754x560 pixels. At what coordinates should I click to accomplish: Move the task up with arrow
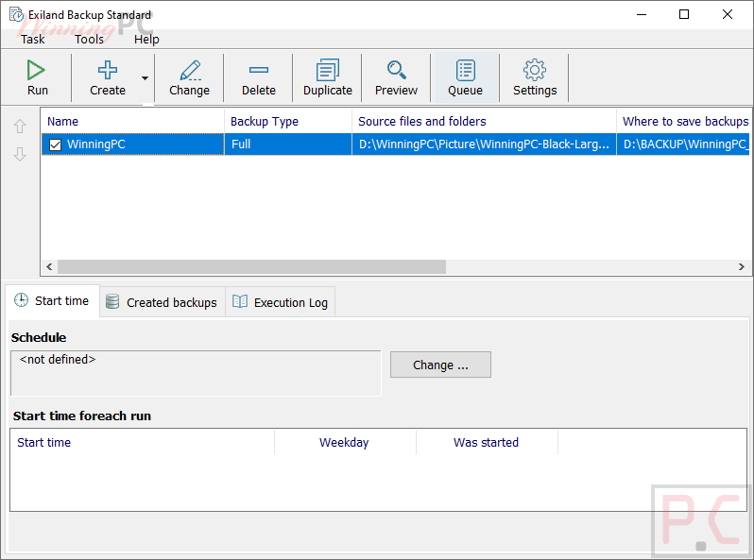pos(20,127)
